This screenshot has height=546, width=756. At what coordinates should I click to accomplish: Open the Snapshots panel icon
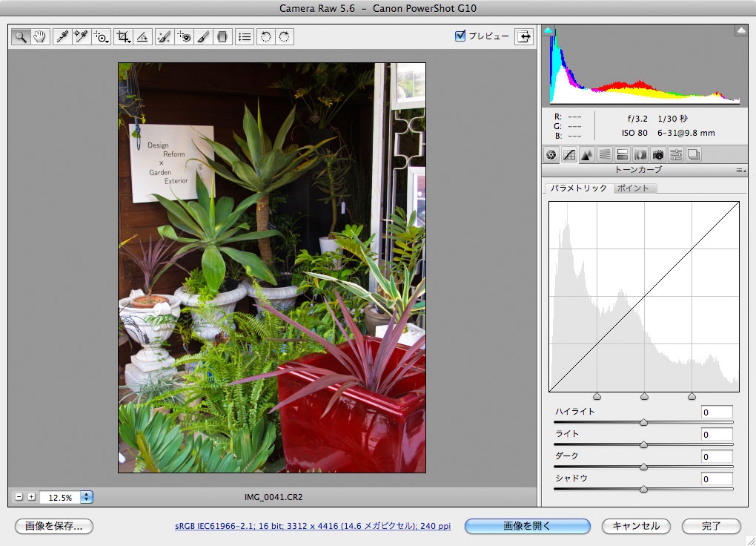pos(694,155)
